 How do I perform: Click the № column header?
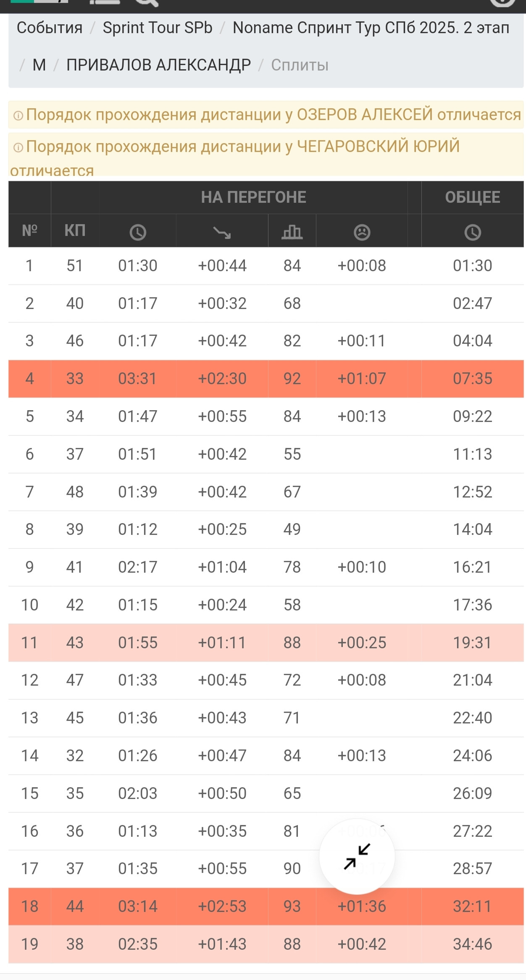point(29,231)
